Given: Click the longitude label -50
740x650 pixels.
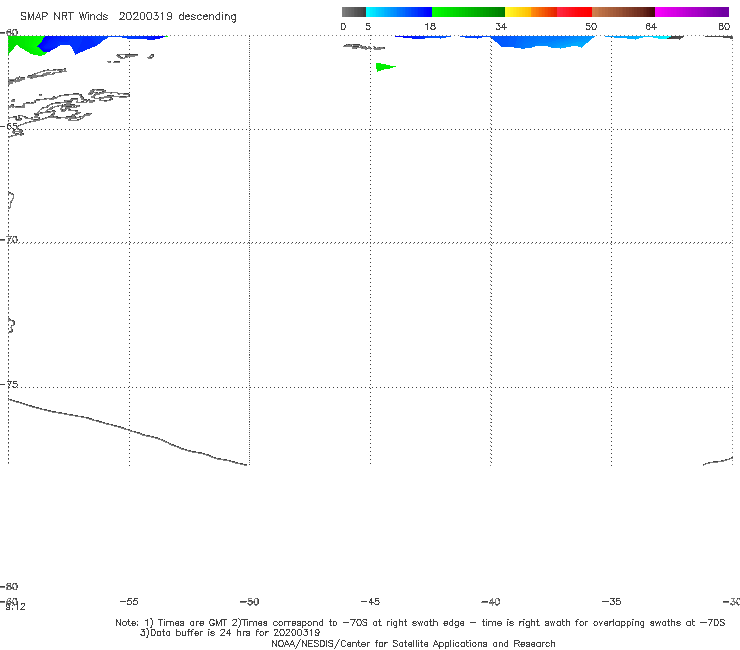Looking at the screenshot, I should tap(249, 602).
